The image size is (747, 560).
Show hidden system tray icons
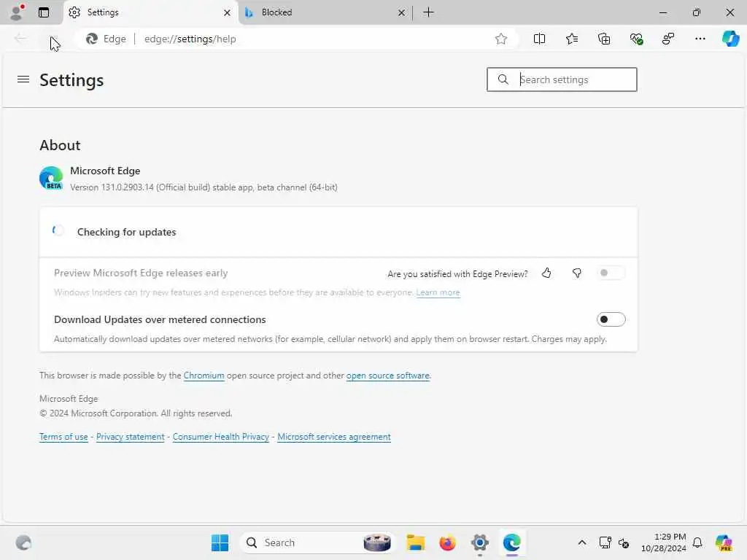pyautogui.click(x=581, y=542)
